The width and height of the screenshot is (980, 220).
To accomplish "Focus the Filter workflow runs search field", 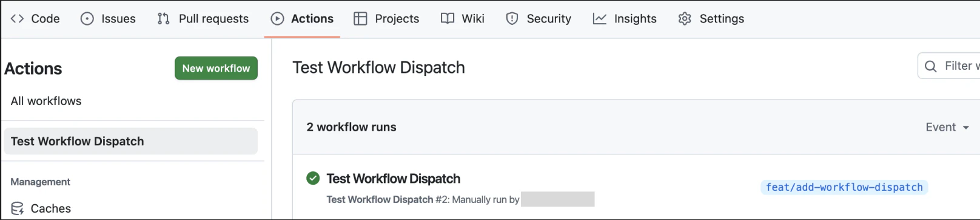I will (x=950, y=66).
